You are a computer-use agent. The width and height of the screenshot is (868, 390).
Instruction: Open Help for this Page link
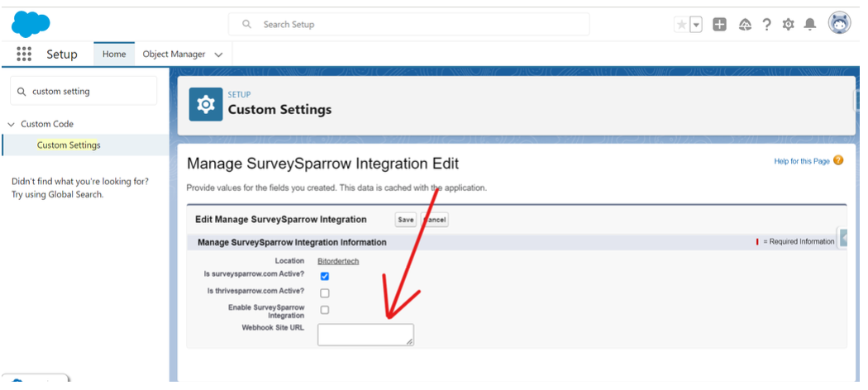[801, 161]
